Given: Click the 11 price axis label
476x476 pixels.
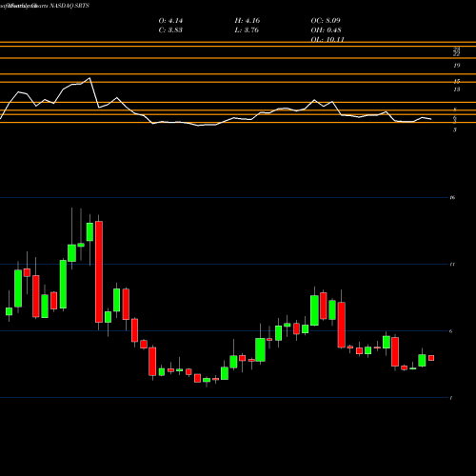Looking at the screenshot, I should 452,264.
